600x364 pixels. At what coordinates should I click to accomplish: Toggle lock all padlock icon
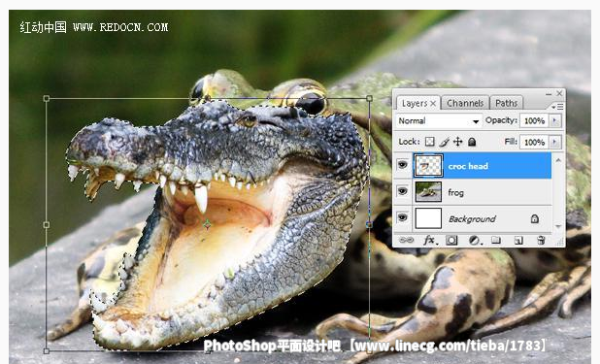tap(472, 142)
